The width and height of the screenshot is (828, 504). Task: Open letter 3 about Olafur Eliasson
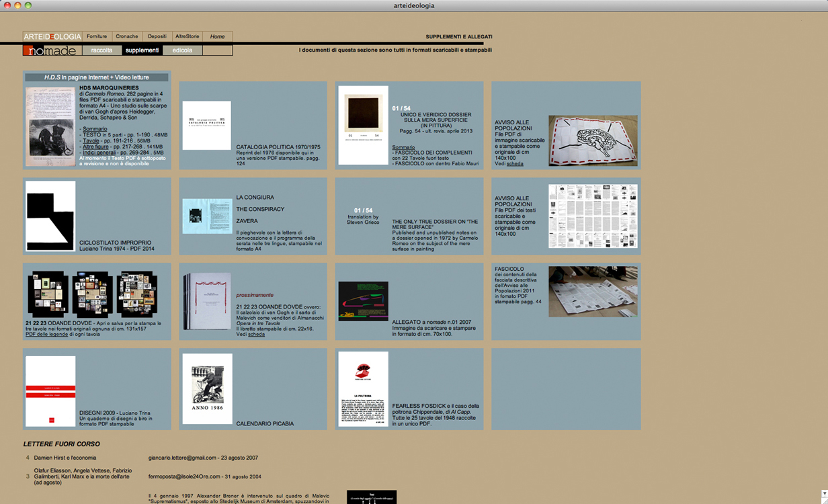[x=83, y=476]
